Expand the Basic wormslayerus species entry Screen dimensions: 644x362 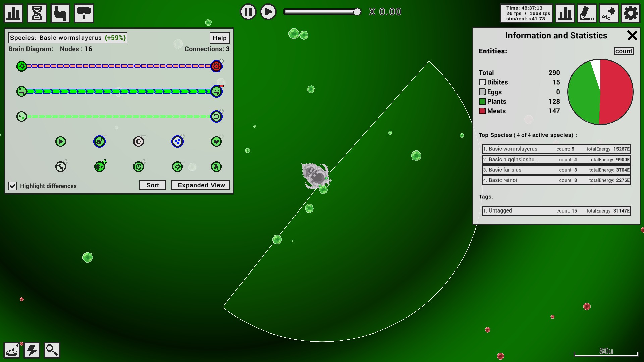556,149
